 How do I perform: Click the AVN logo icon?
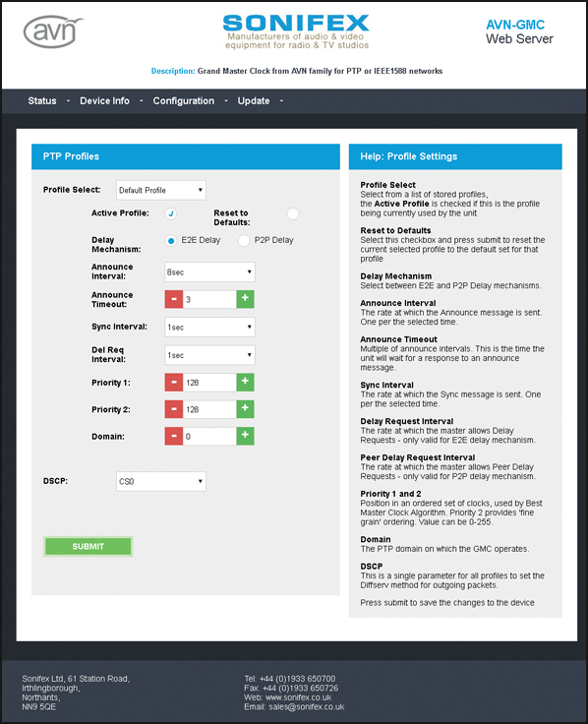[53, 31]
